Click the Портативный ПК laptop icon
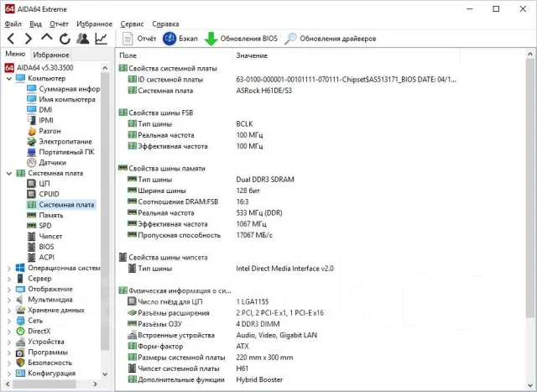This screenshot has height=392, width=537. [x=32, y=152]
